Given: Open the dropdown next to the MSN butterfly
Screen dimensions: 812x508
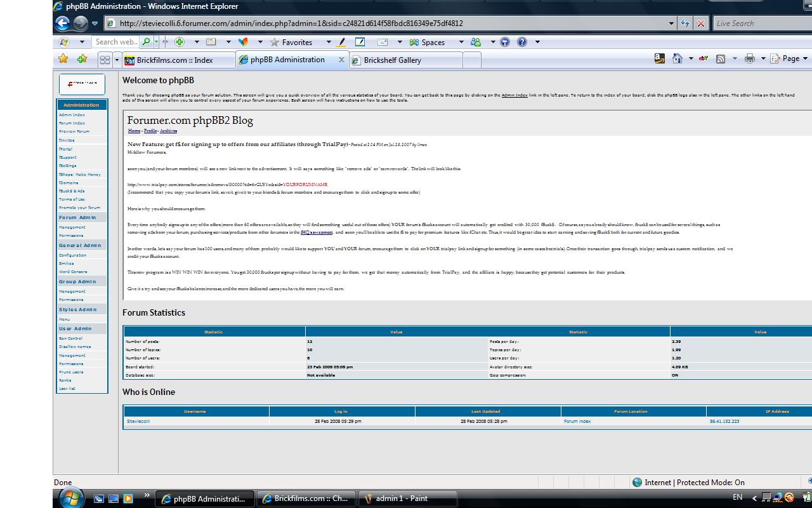Looking at the screenshot, I should pyautogui.click(x=260, y=42).
